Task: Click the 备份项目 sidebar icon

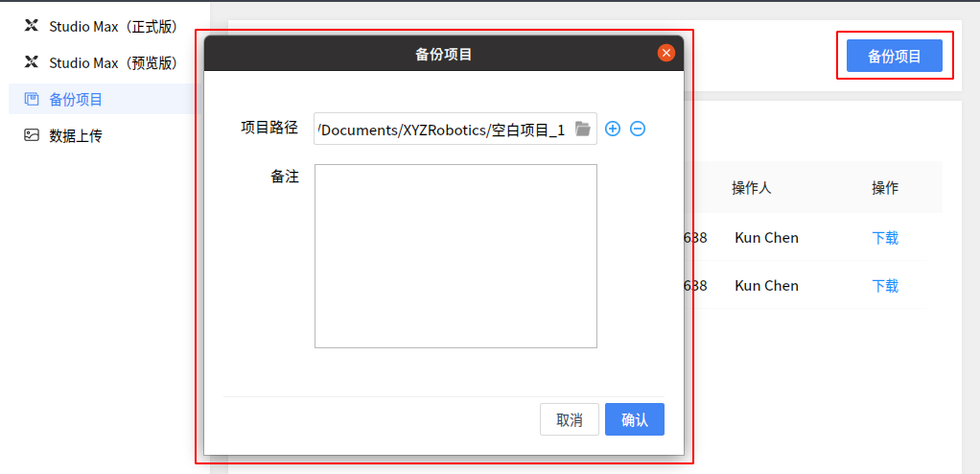Action: click(32, 99)
